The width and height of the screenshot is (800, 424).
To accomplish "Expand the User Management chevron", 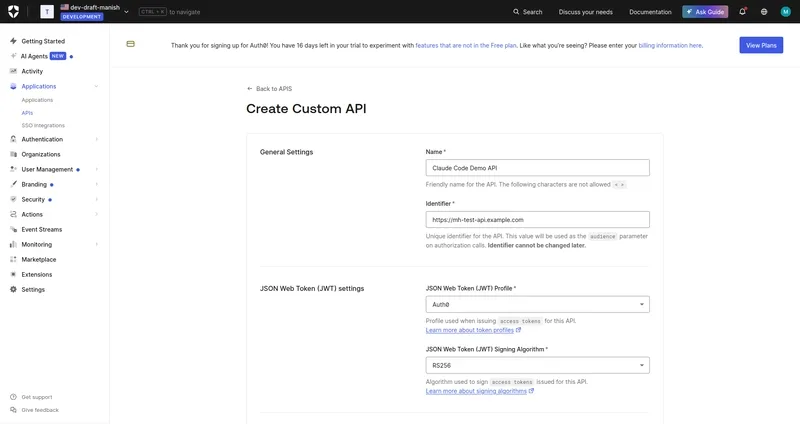I will tap(96, 169).
